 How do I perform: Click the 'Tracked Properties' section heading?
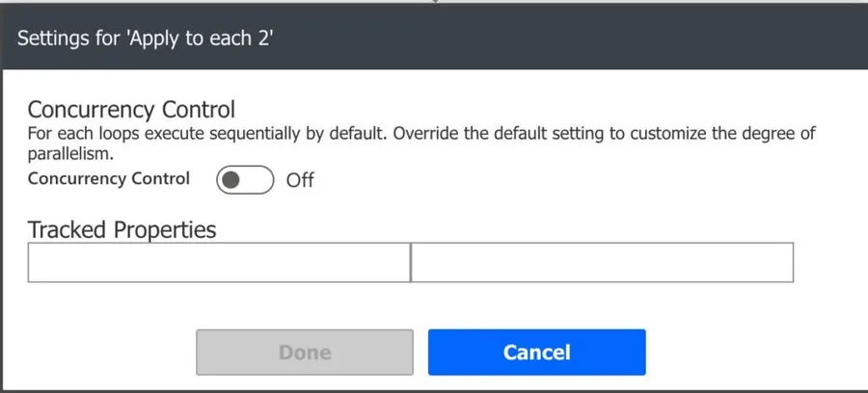[122, 229]
